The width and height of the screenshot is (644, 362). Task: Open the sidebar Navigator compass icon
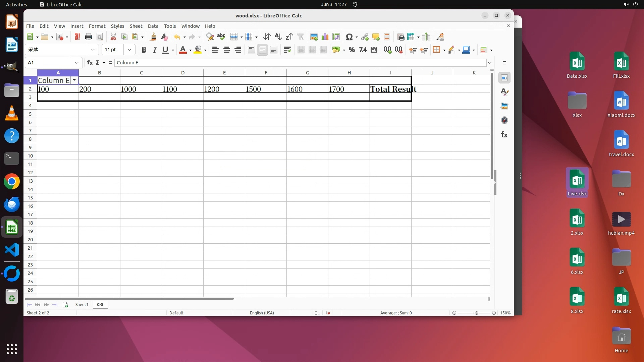[504, 120]
